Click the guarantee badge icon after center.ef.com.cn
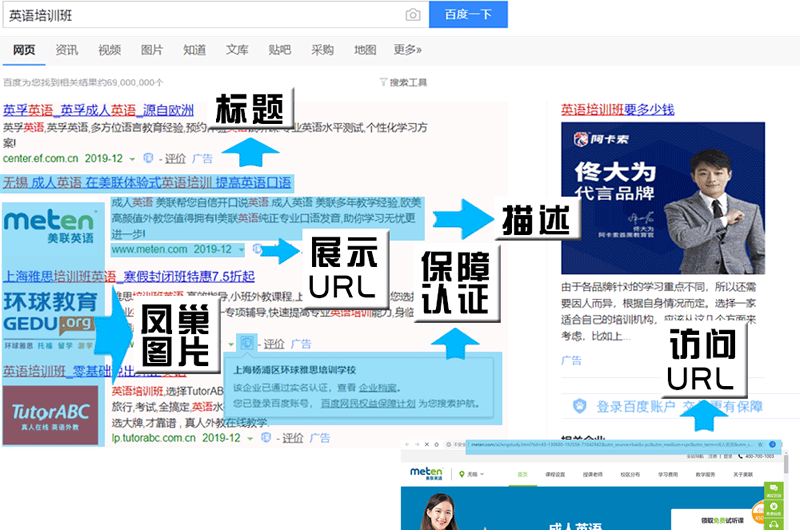Screen dimensions: 800x530 [148, 158]
